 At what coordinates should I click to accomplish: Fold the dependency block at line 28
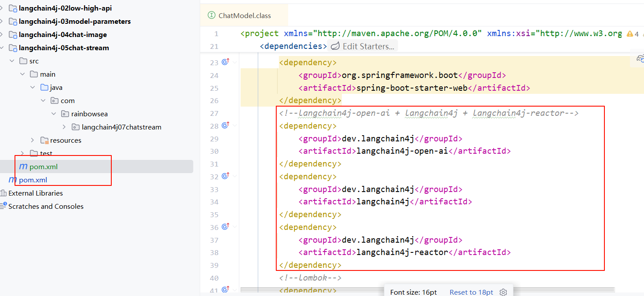[235, 126]
